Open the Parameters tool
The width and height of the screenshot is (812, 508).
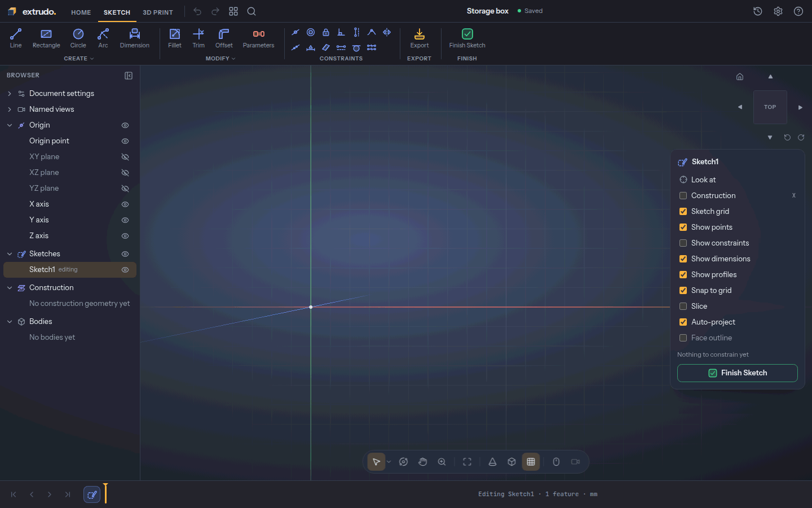point(259,38)
